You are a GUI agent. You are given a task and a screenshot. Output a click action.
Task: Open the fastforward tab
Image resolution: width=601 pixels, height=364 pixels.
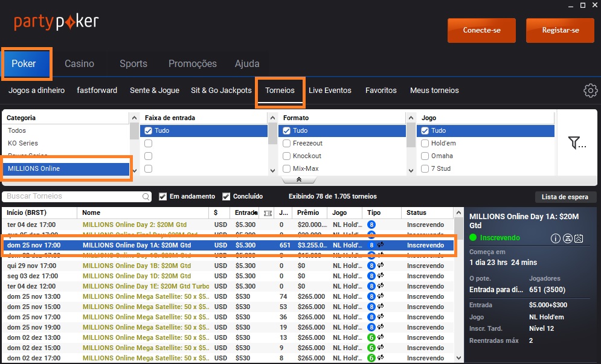click(97, 91)
